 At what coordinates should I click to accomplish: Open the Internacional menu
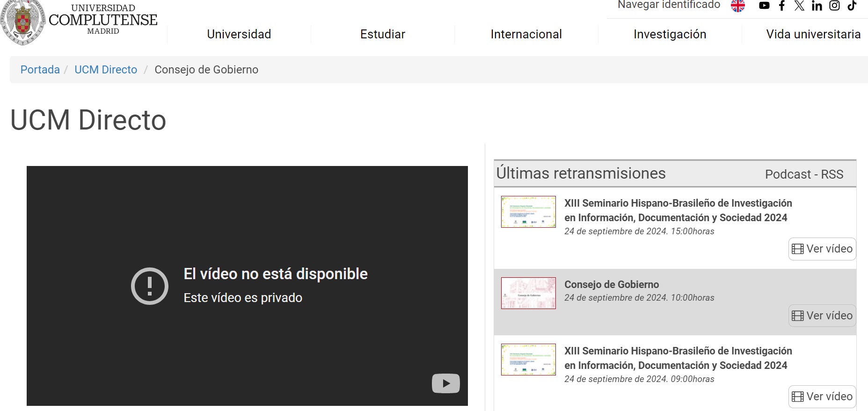(526, 34)
